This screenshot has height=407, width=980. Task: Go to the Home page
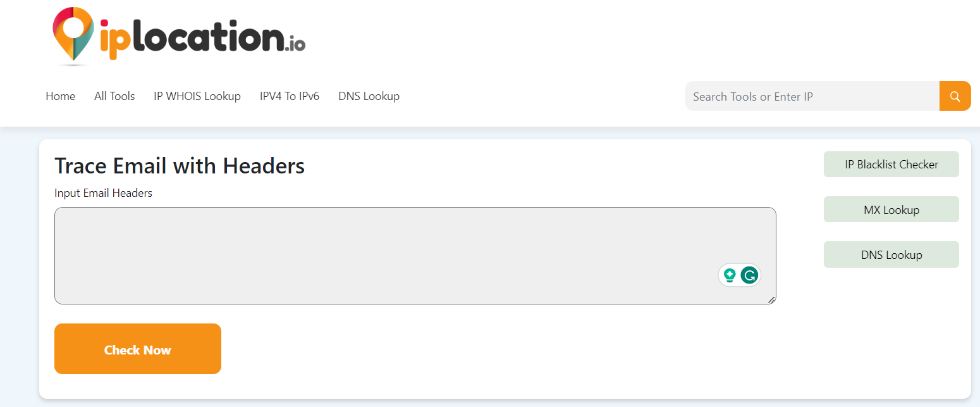[60, 96]
